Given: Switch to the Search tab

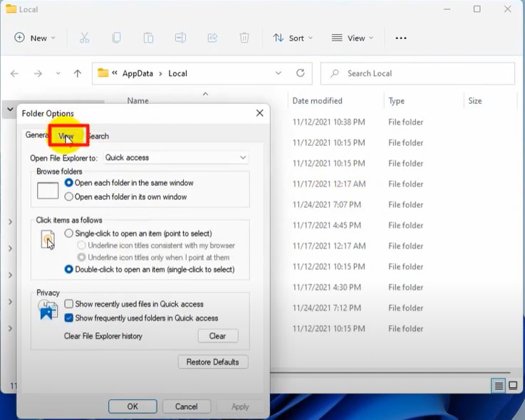Looking at the screenshot, I should pyautogui.click(x=98, y=136).
